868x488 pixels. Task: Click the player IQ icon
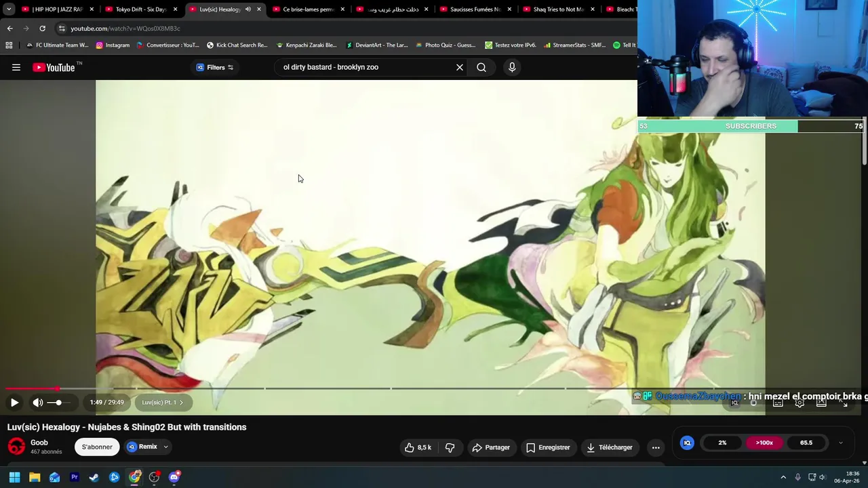(734, 403)
